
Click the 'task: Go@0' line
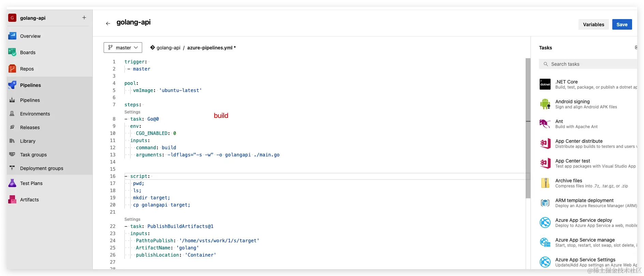tap(141, 119)
